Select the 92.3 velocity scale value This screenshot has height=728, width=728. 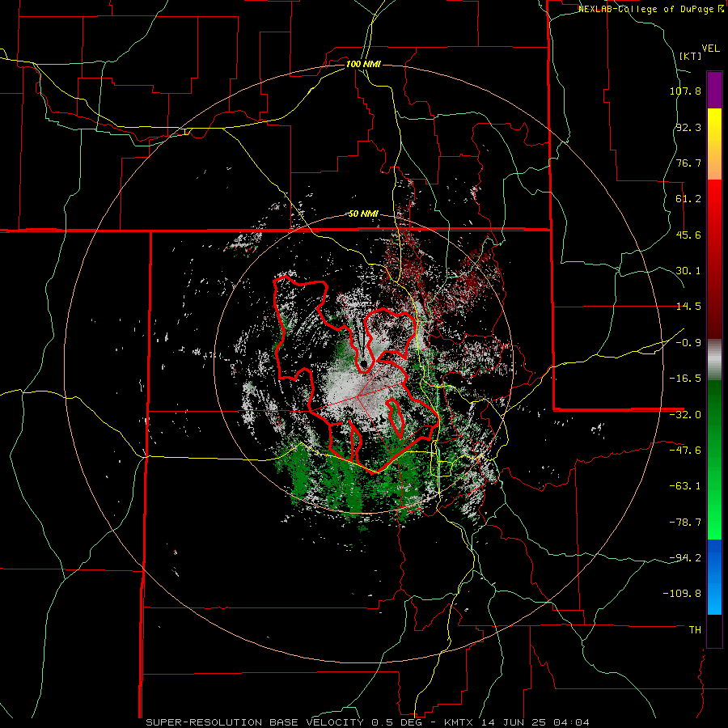tap(688, 127)
